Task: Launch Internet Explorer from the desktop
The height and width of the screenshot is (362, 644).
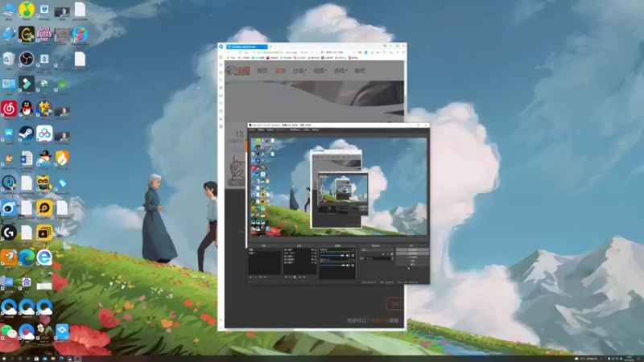Action: coord(44,257)
